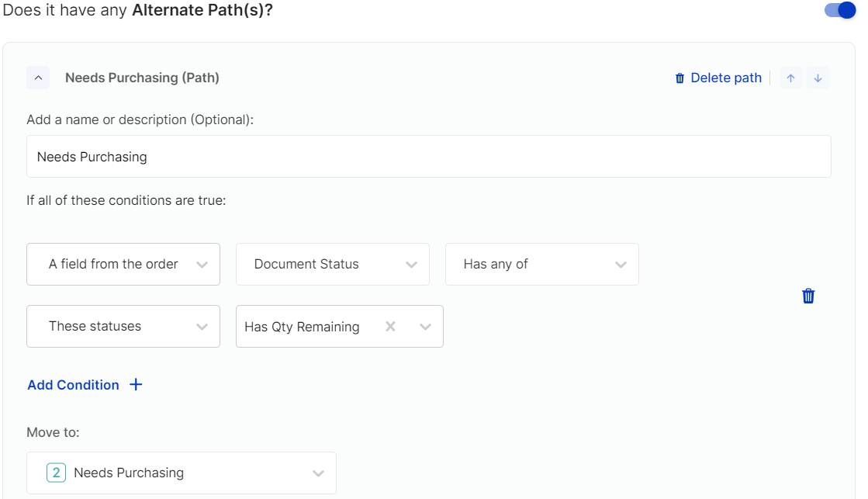Move the path down with down arrow
Image resolution: width=868 pixels, height=499 pixels.
coord(818,78)
